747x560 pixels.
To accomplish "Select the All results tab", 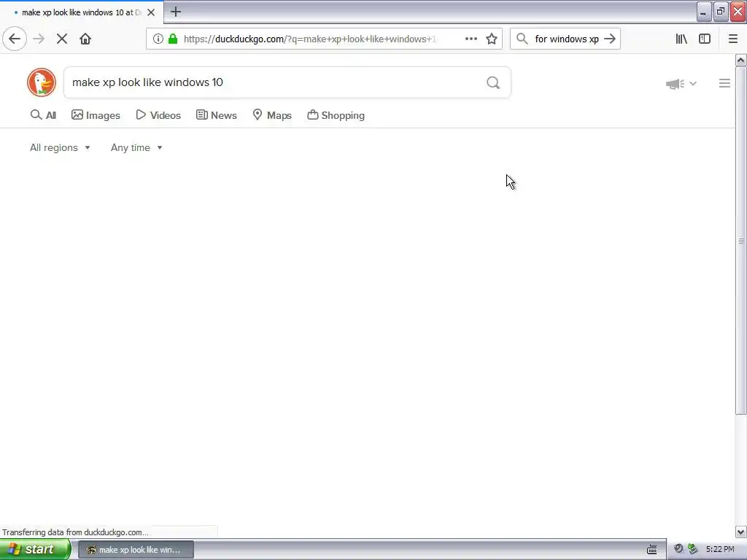I will [43, 115].
